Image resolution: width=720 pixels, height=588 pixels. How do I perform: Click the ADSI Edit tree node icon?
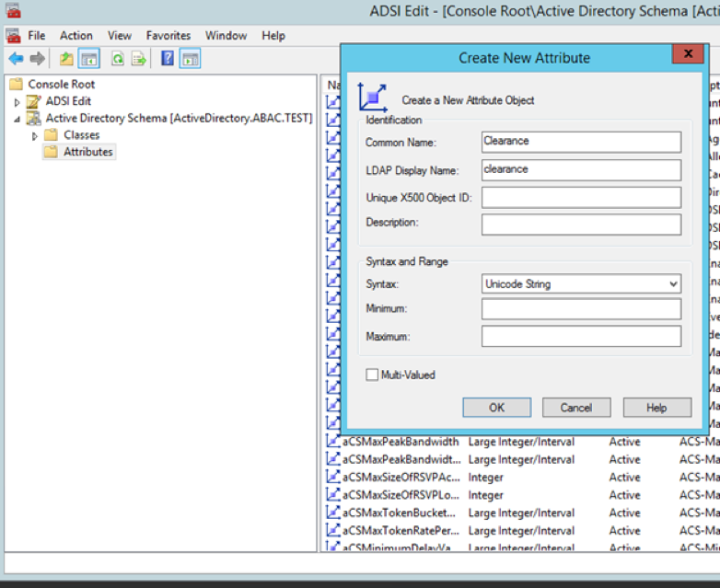[33, 101]
